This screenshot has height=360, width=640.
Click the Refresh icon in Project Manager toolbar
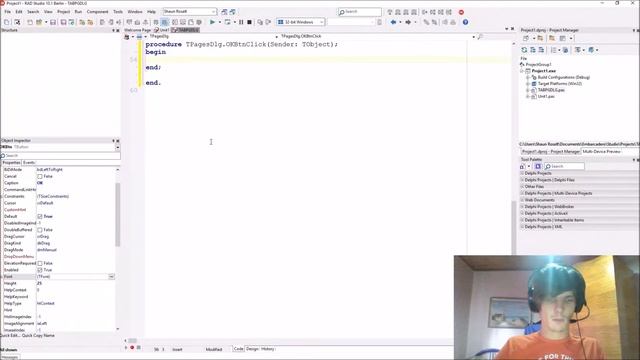pos(524,50)
